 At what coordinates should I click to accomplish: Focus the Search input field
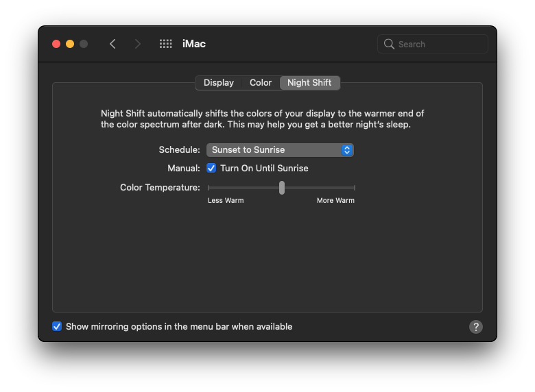coord(439,44)
